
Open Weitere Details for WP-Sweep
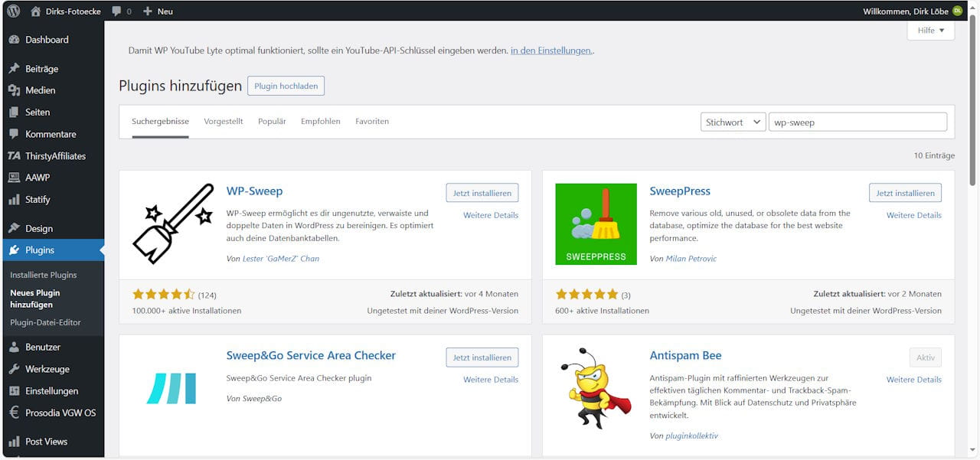491,215
